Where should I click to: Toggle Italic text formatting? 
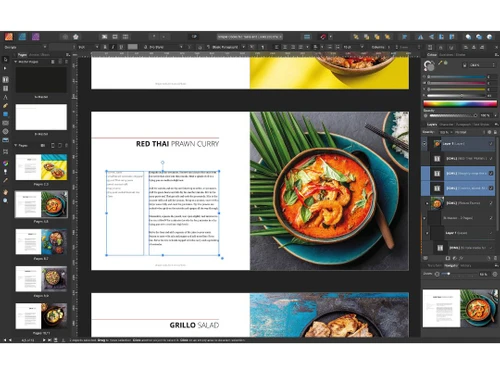point(113,47)
